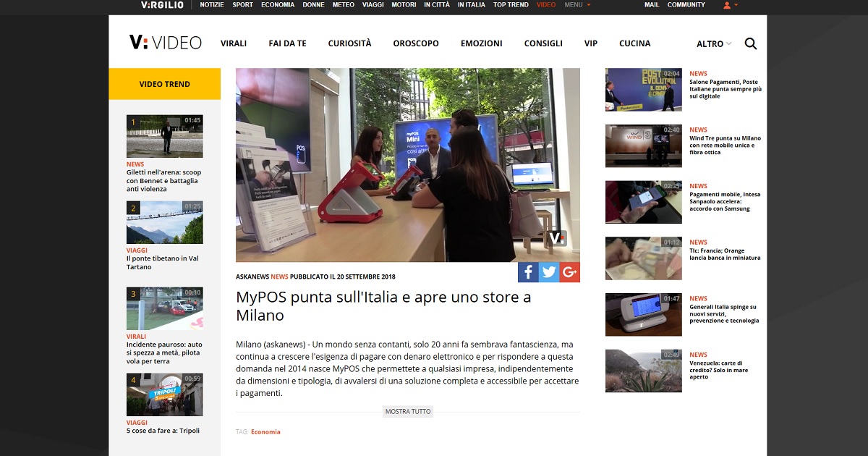Open 'Il ponte tibetano in Val Tartano' link
The width and height of the screenshot is (868, 456).
163,263
